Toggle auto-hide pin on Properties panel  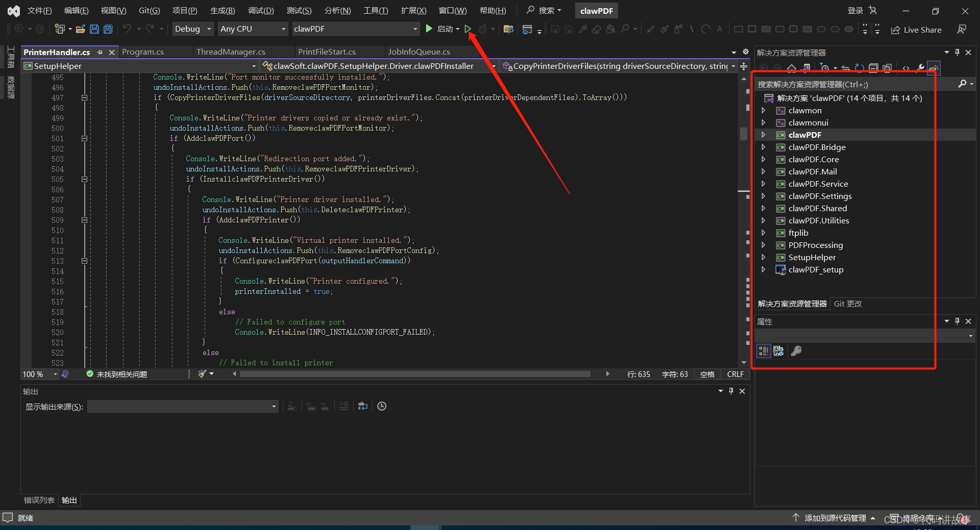(x=957, y=321)
